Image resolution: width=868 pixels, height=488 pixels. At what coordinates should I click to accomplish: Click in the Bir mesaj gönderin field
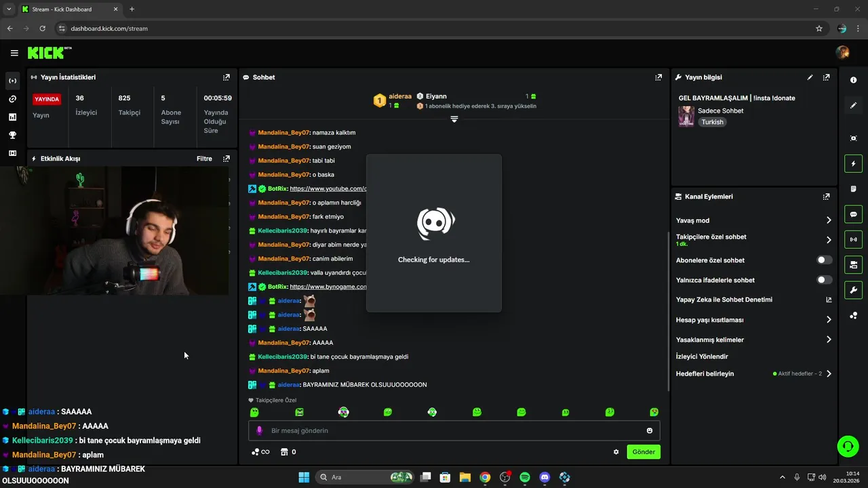pyautogui.click(x=454, y=430)
